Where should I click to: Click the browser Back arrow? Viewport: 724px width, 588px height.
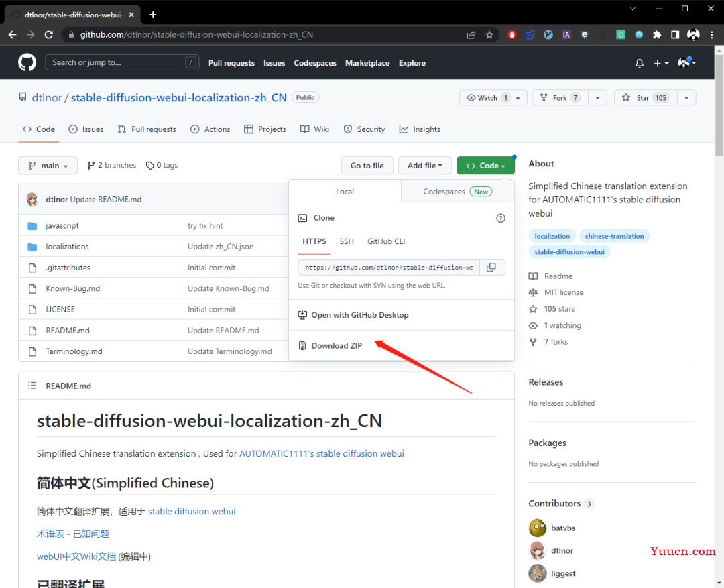13,35
